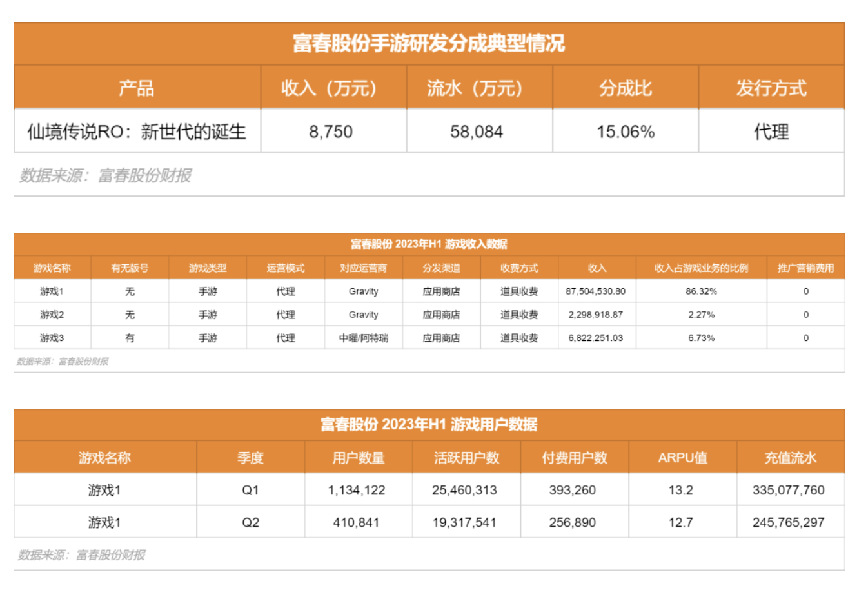Select the 流水（万元） column header
The width and height of the screenshot is (868, 597).
(479, 87)
